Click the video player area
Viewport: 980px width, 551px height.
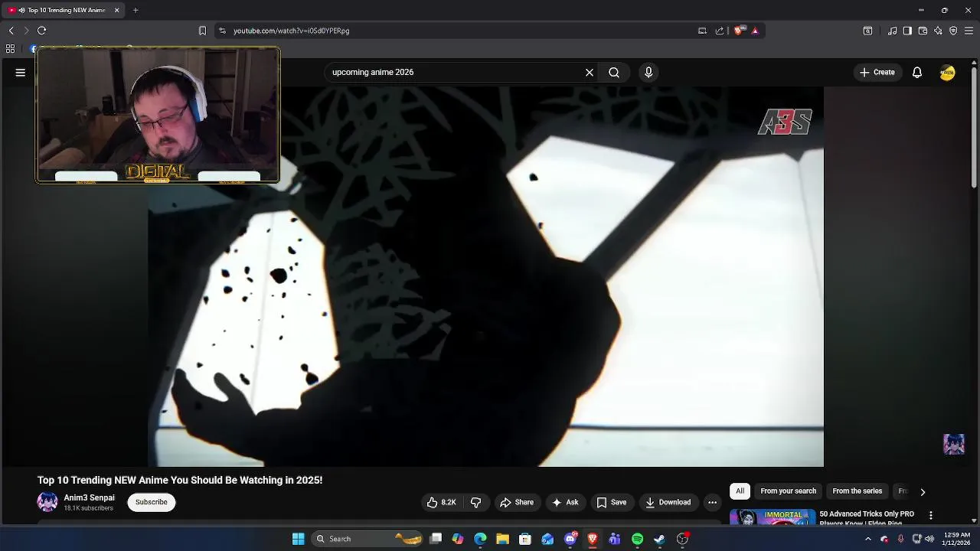point(485,276)
